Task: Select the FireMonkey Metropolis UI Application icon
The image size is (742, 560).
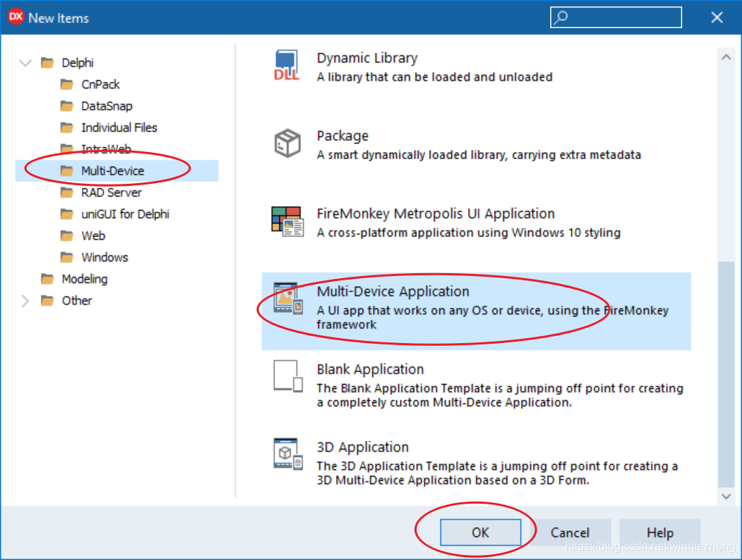Action: coord(287,221)
